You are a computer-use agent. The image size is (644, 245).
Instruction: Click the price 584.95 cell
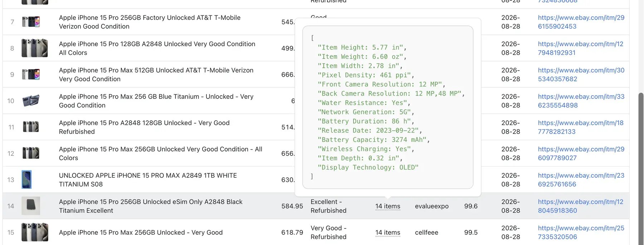click(292, 206)
